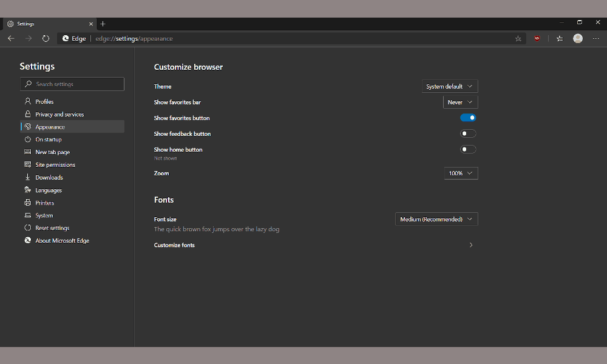Click the quick brown fox sample text
Screen dimensions: 607x364
217,229
